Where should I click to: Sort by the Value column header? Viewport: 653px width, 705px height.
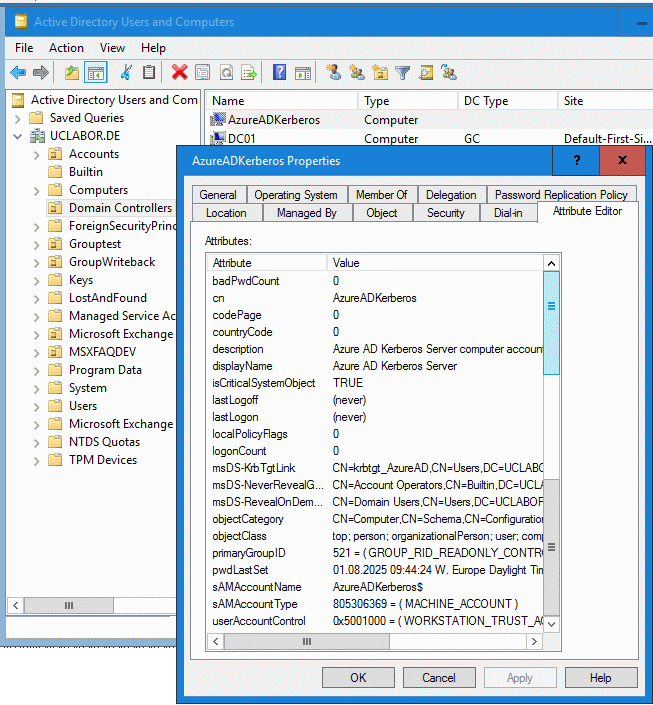pyautogui.click(x=435, y=263)
